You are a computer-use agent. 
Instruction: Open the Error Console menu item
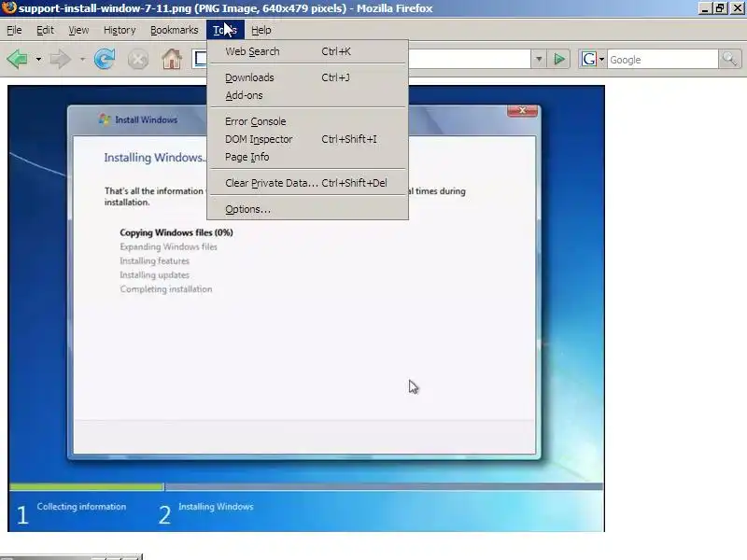point(307,121)
